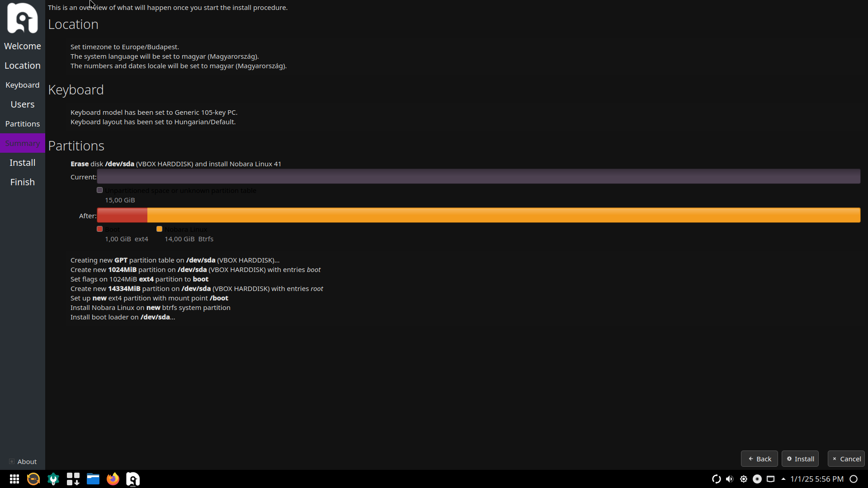Click the Back button
This screenshot has height=488, width=868.
pos(759,459)
